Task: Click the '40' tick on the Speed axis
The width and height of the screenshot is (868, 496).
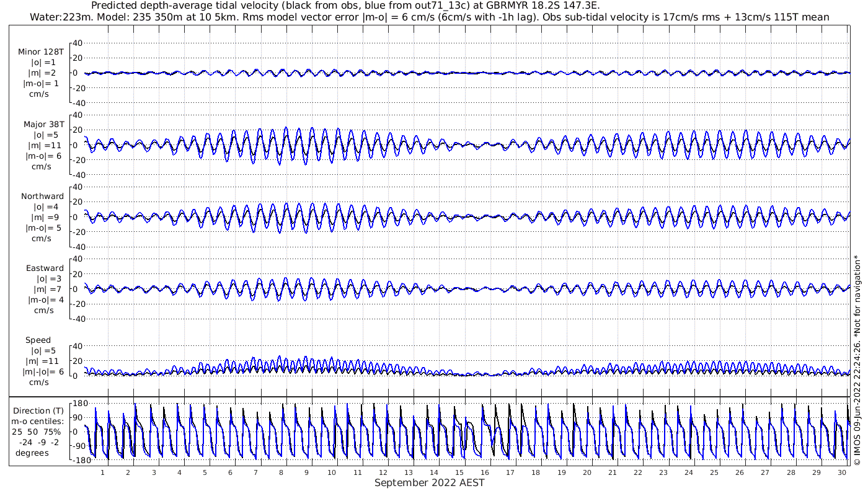Action: coord(77,346)
